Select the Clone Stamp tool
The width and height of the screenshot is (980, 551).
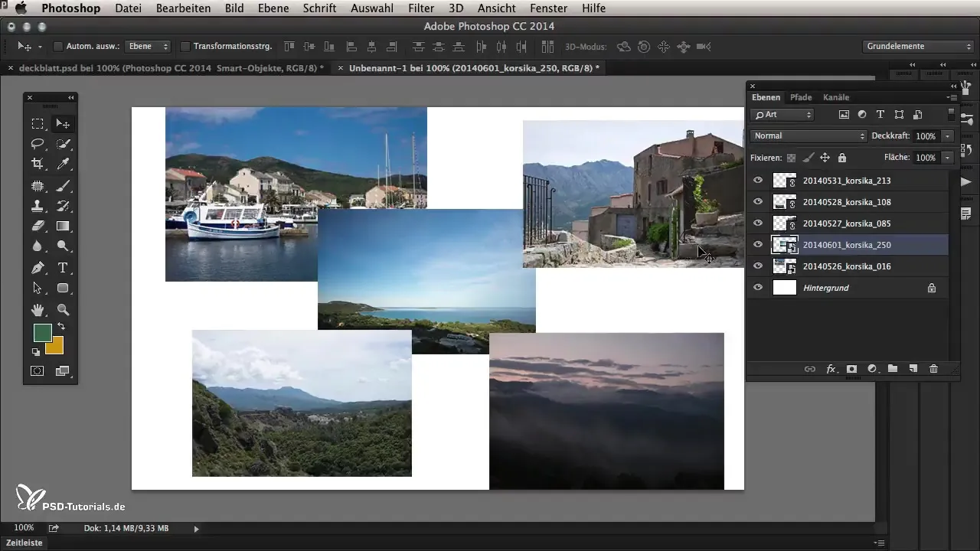[x=37, y=205]
